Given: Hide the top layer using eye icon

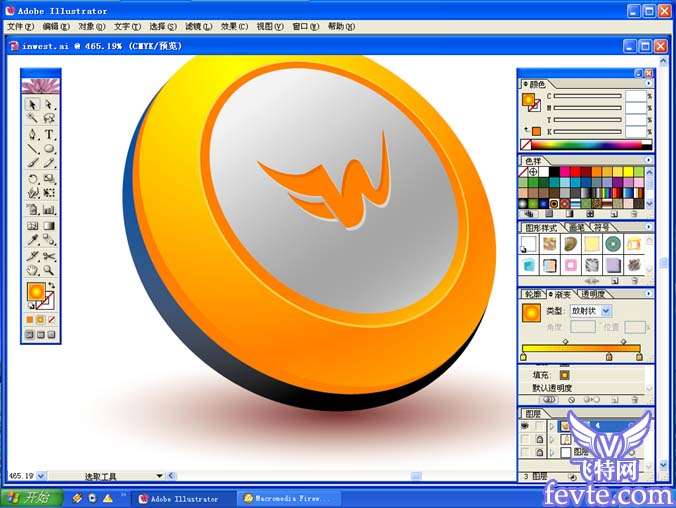Looking at the screenshot, I should [525, 426].
